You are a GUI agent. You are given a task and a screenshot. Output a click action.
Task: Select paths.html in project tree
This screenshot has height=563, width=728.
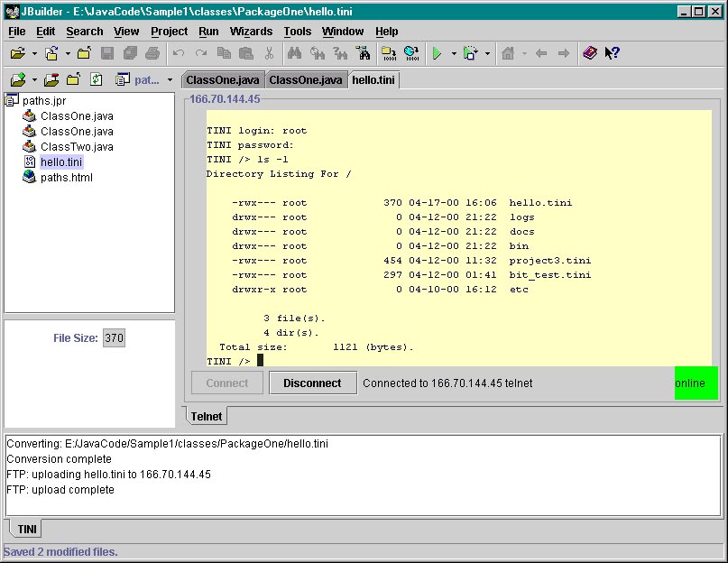(x=66, y=178)
